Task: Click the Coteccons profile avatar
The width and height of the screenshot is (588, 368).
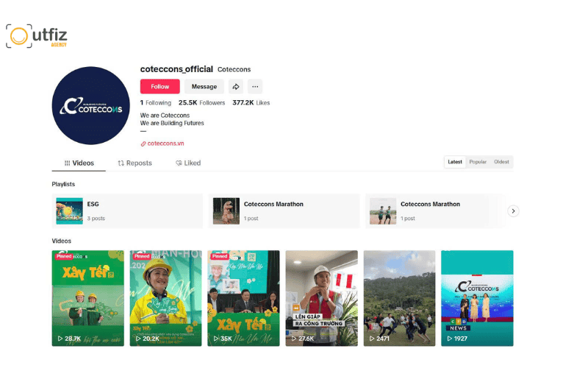Action: (90, 105)
